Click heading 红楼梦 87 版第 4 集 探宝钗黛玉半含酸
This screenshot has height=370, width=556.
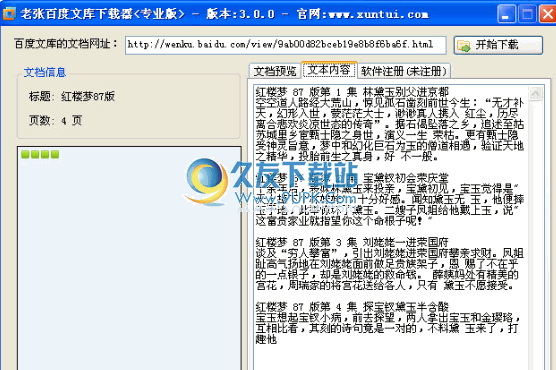pyautogui.click(x=352, y=307)
